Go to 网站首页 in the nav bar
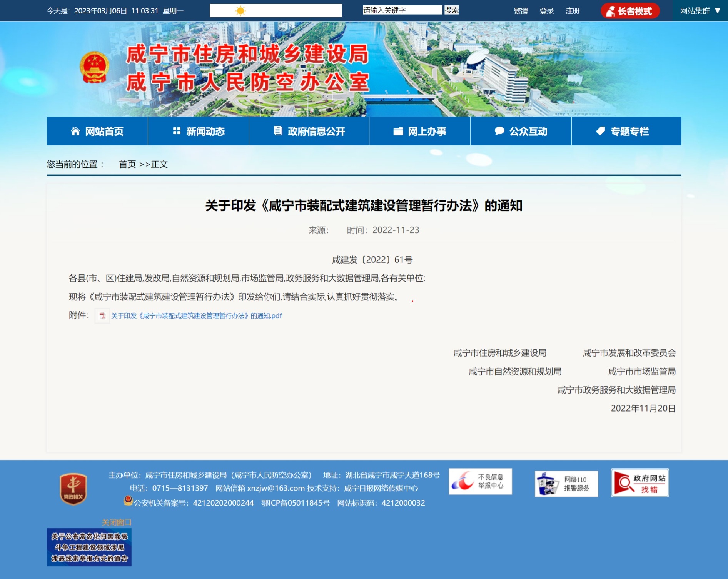Screen dimensions: 728x579 point(97,131)
